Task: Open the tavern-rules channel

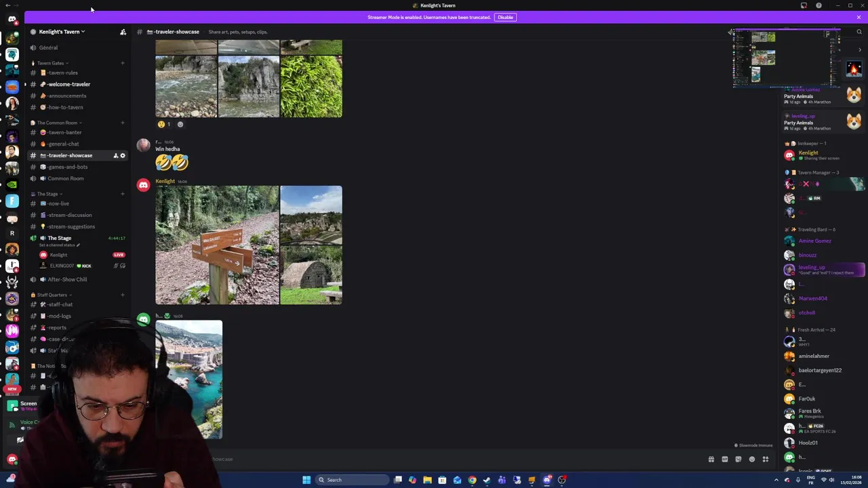Action: pyautogui.click(x=77, y=73)
